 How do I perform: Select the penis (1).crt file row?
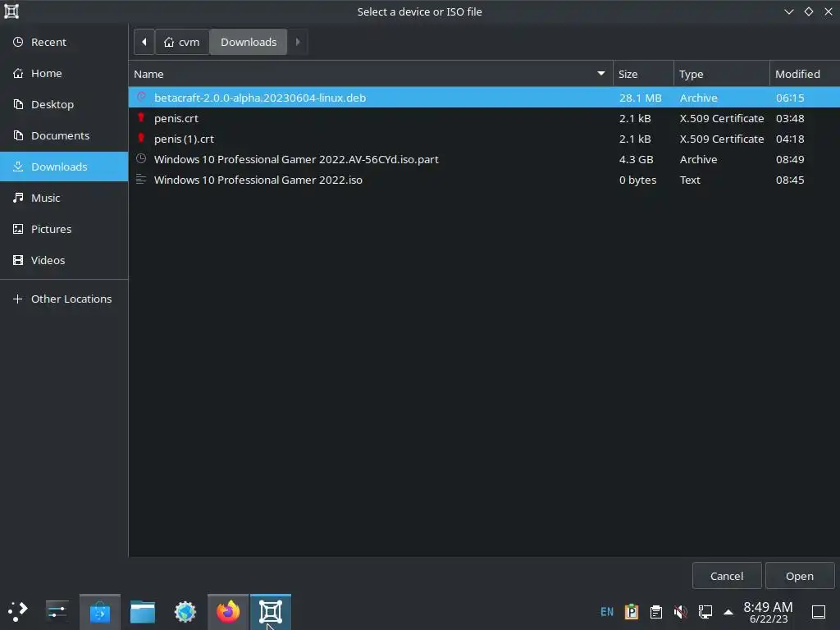point(484,139)
